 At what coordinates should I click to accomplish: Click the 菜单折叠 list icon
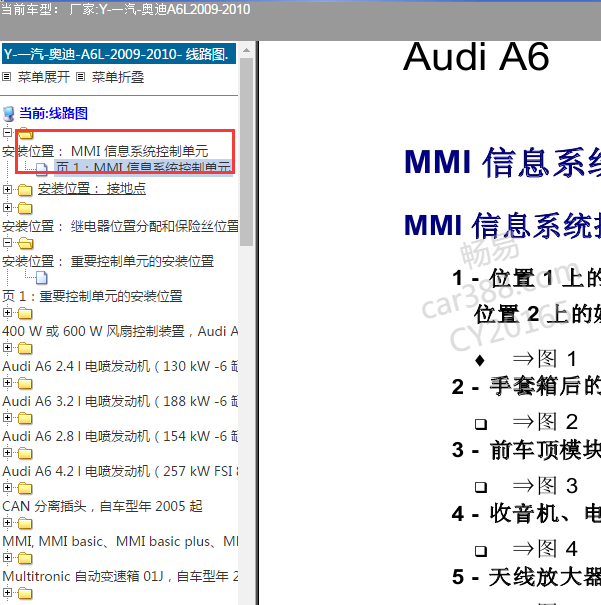(80, 77)
